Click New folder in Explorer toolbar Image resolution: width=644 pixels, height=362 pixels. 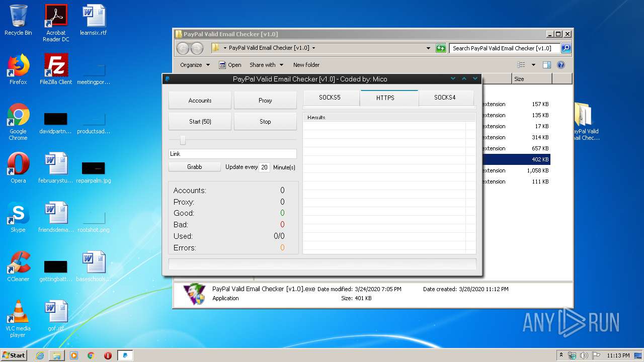(x=306, y=65)
